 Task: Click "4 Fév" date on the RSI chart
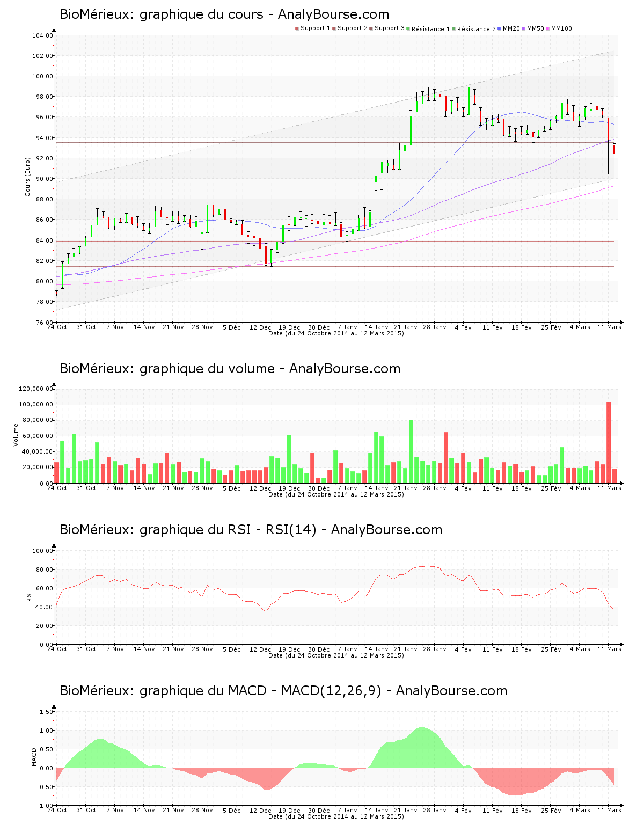click(463, 649)
